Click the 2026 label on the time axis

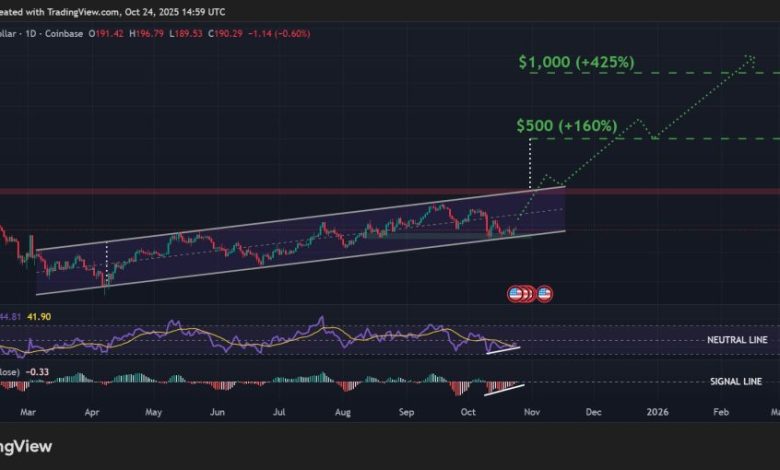657,412
